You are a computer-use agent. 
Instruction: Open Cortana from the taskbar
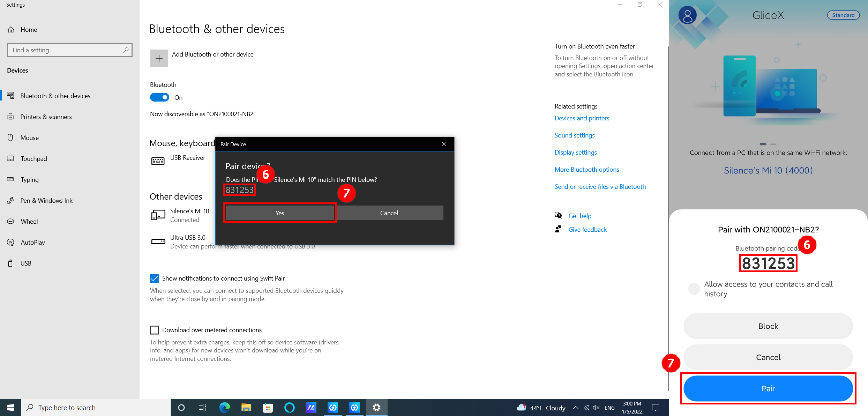[181, 408]
